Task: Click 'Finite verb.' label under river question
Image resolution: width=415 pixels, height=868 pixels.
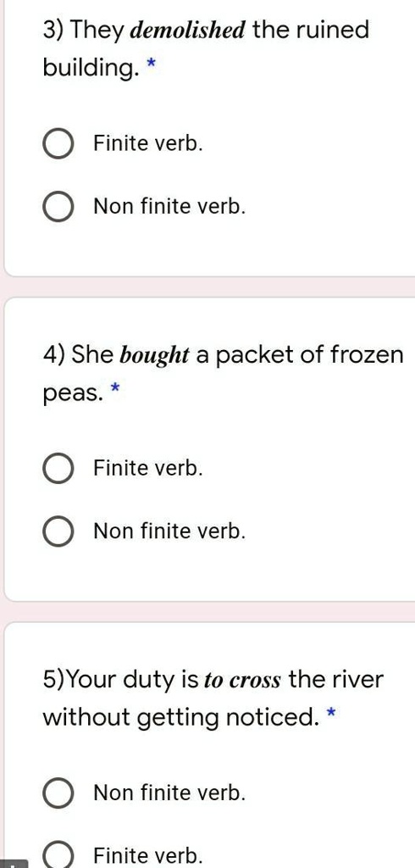Action: click(148, 855)
